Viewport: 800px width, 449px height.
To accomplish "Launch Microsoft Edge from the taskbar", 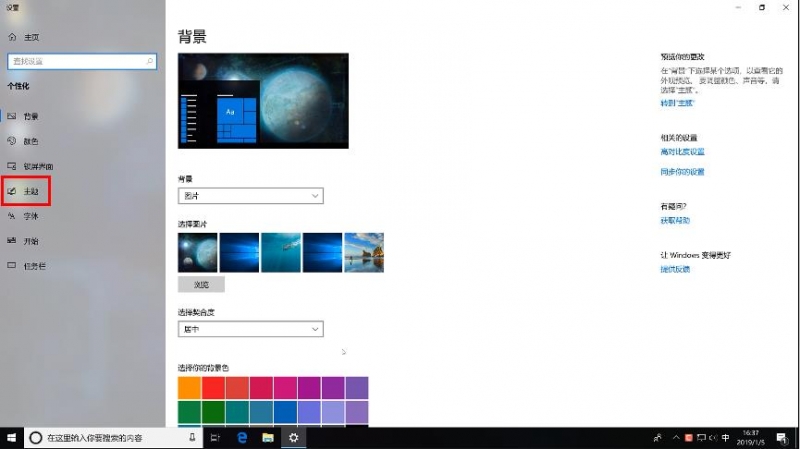I will pos(242,438).
